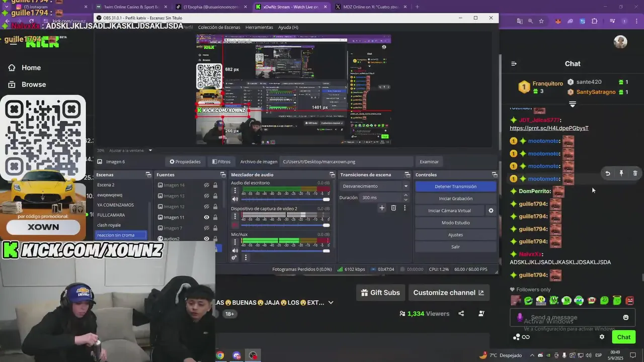The width and height of the screenshot is (644, 362).
Task: Mute Audio del escritorio
Action: (x=234, y=200)
